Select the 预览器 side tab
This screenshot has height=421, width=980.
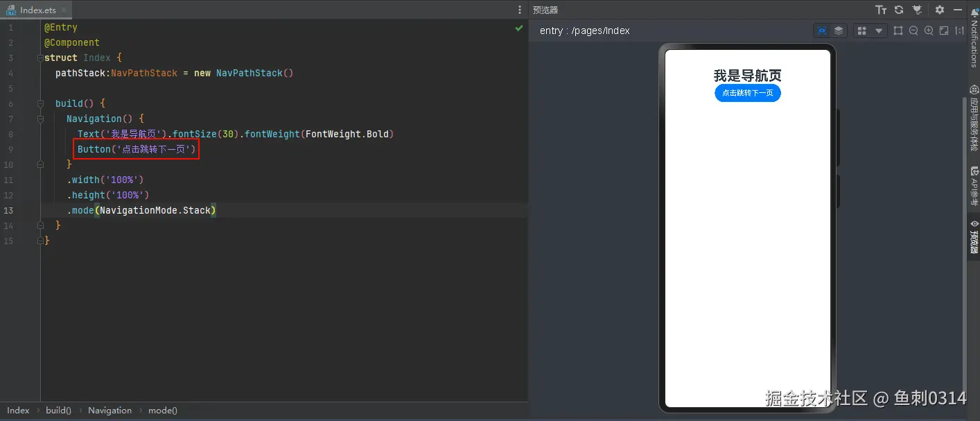pos(974,237)
